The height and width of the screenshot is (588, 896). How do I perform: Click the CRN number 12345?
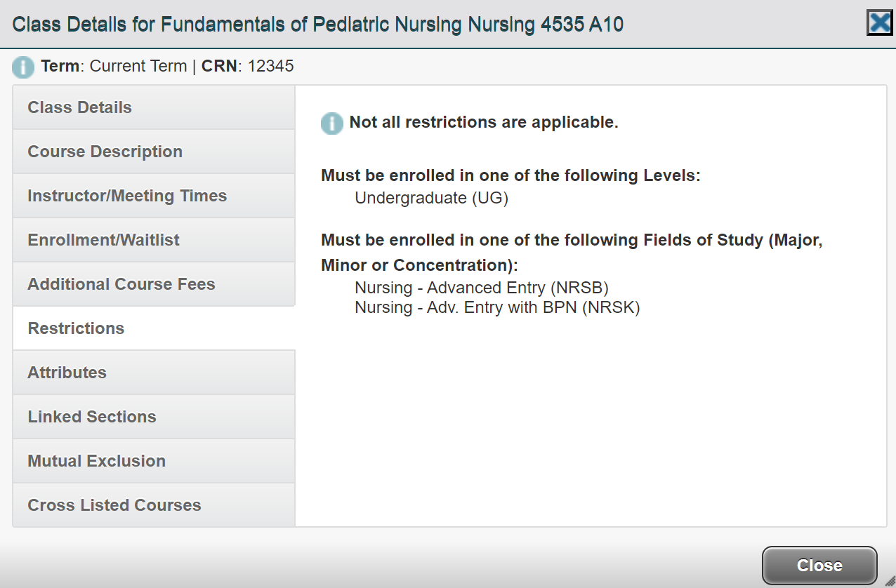(x=270, y=67)
